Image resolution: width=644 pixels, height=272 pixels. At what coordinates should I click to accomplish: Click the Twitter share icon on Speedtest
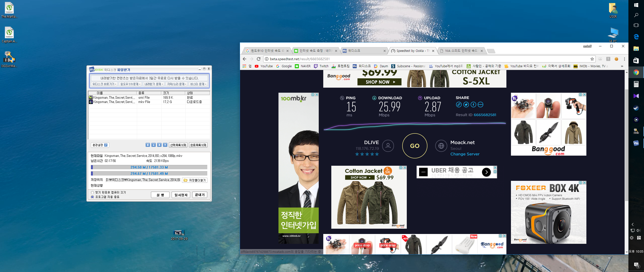466,105
